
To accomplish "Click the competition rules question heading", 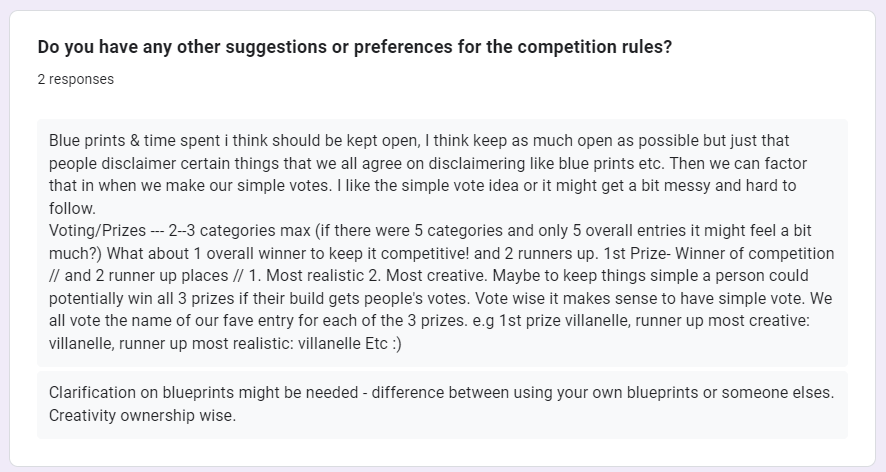I will coord(355,47).
